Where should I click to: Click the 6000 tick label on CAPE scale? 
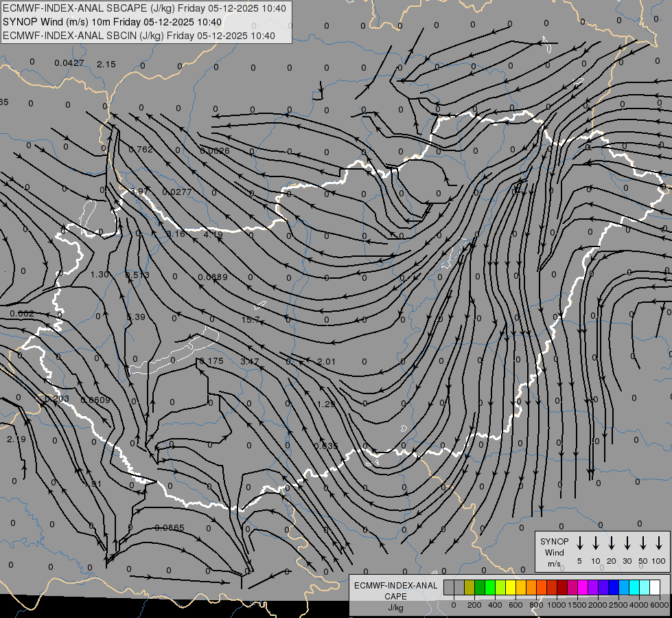(660, 605)
